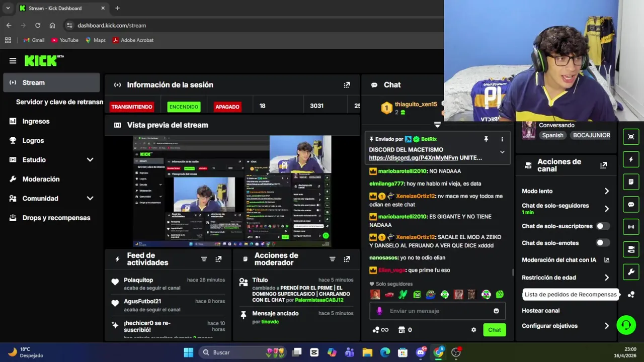Click the Kick logo
644x362 pixels.
point(44,61)
